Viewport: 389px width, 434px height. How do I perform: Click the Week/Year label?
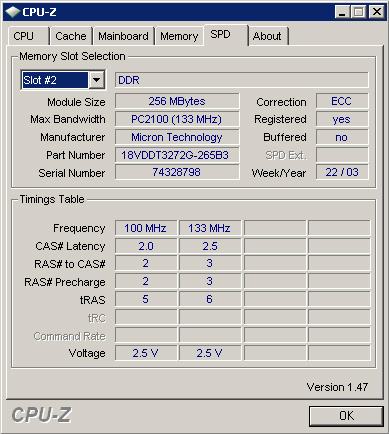click(279, 173)
